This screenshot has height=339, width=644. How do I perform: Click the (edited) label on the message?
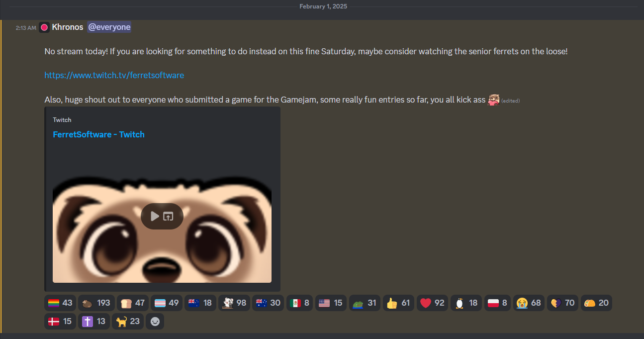pos(511,101)
